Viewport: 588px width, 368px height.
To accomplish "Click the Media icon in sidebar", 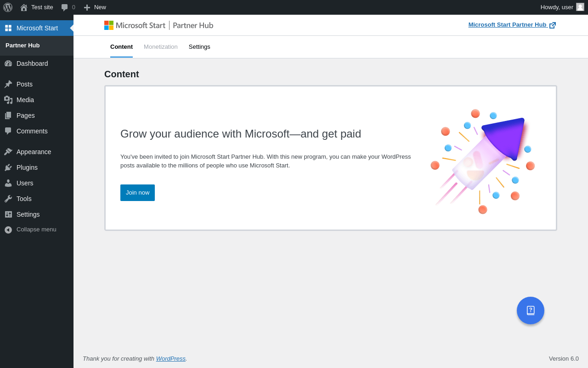I will point(8,100).
